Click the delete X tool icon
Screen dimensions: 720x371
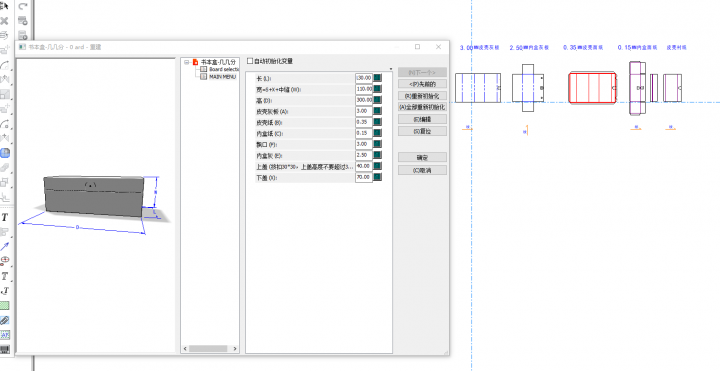5,21
